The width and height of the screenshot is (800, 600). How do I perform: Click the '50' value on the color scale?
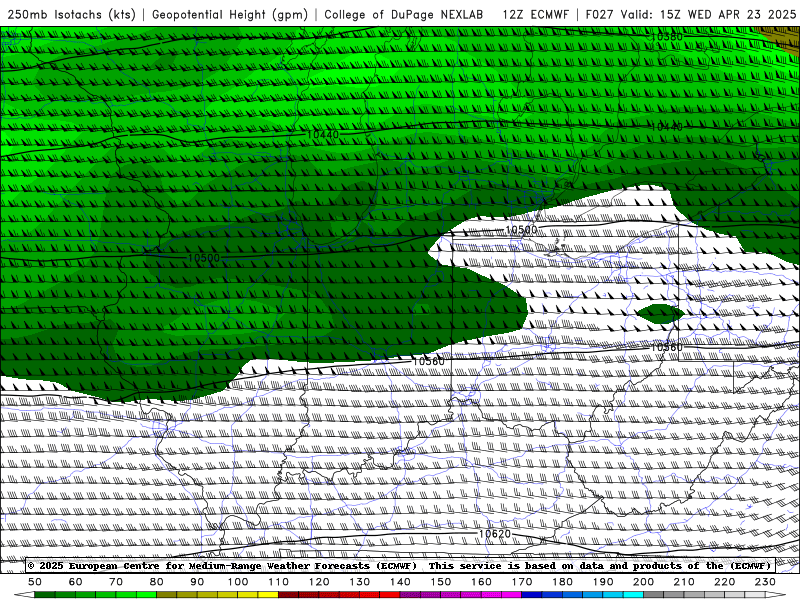(35, 582)
